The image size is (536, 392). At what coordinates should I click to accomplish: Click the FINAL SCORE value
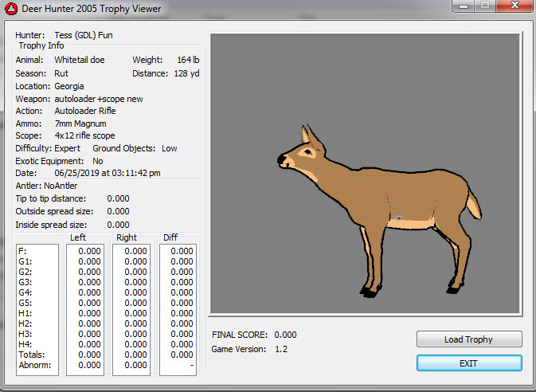coord(285,335)
